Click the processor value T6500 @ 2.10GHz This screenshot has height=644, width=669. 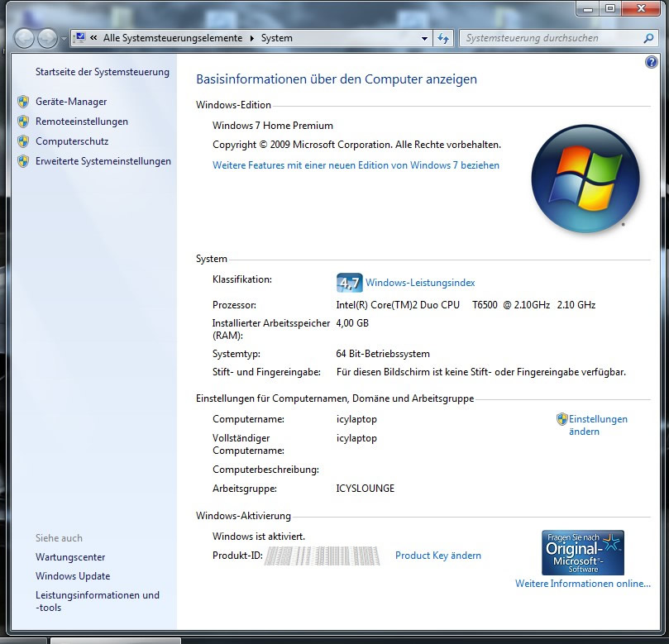coord(511,305)
